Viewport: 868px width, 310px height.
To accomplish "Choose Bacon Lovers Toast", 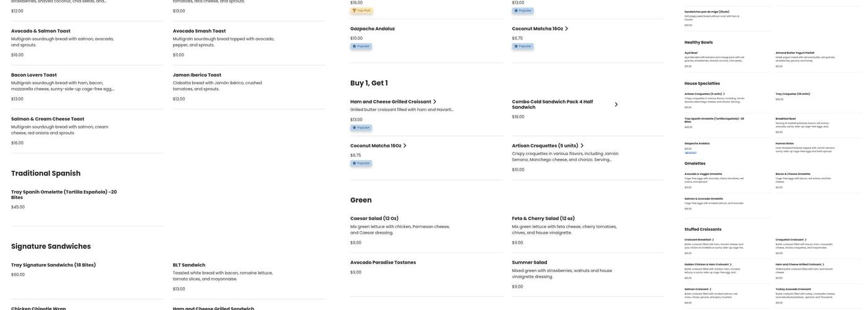I will (x=33, y=76).
